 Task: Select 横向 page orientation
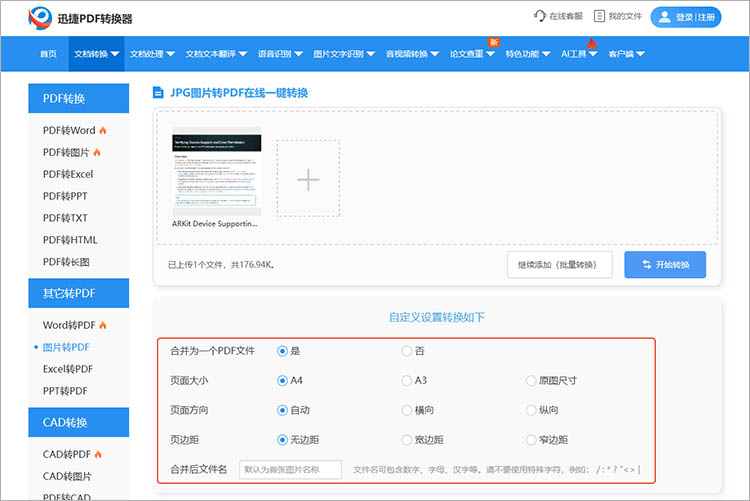pyautogui.click(x=407, y=410)
